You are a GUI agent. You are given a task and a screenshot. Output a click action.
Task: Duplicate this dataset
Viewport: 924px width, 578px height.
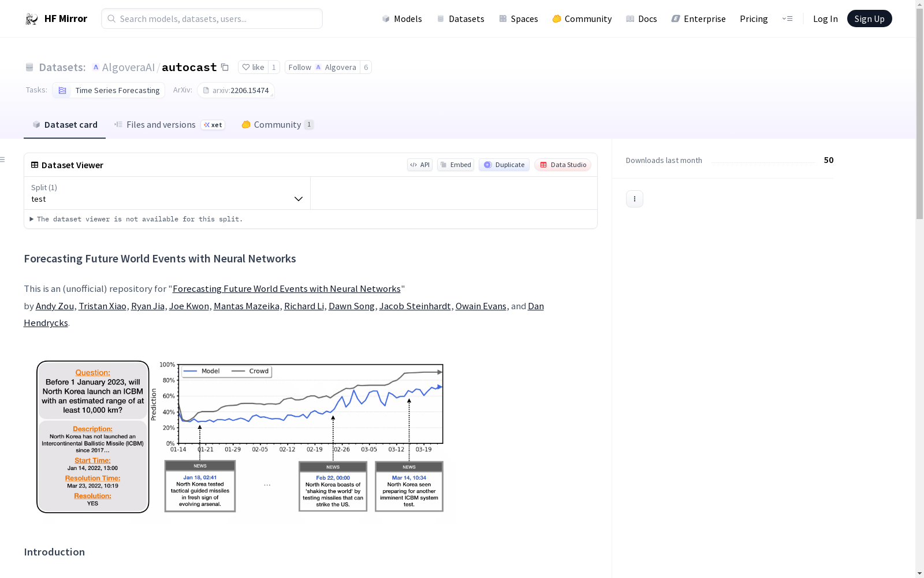coord(504,165)
